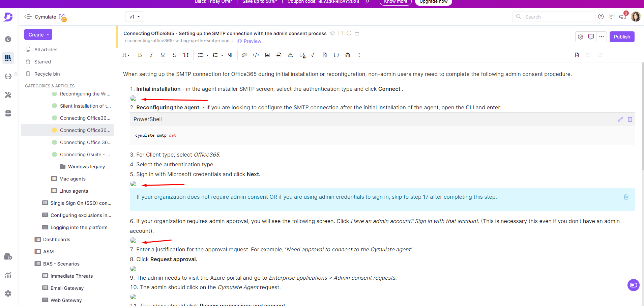Open the toolbar overflow menu
The height and width of the screenshot is (306, 644).
point(359,55)
